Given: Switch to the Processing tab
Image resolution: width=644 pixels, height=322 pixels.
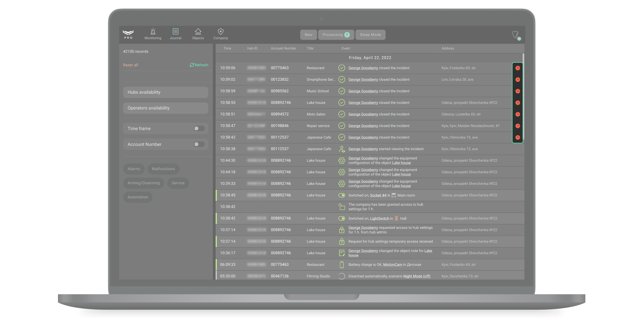Looking at the screenshot, I should click(x=336, y=35).
